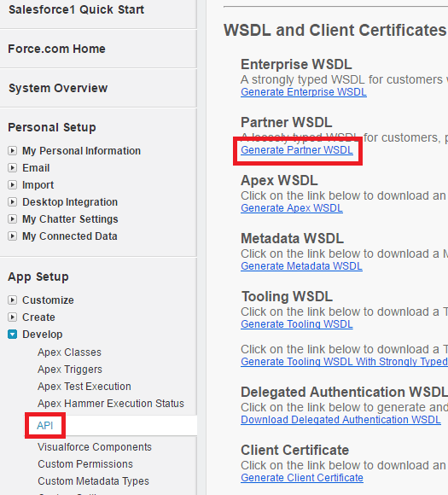Click Generate Metadata WSDL link

[301, 266]
